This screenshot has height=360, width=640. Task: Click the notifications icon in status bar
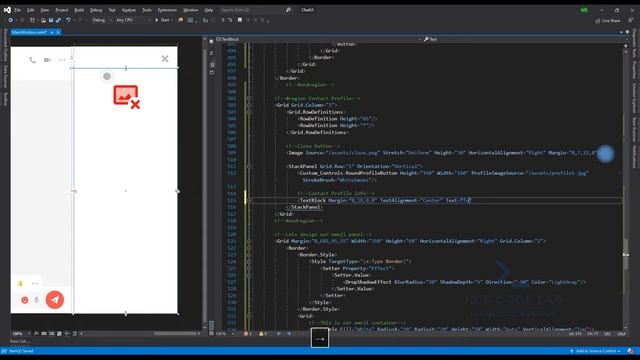pos(631,351)
